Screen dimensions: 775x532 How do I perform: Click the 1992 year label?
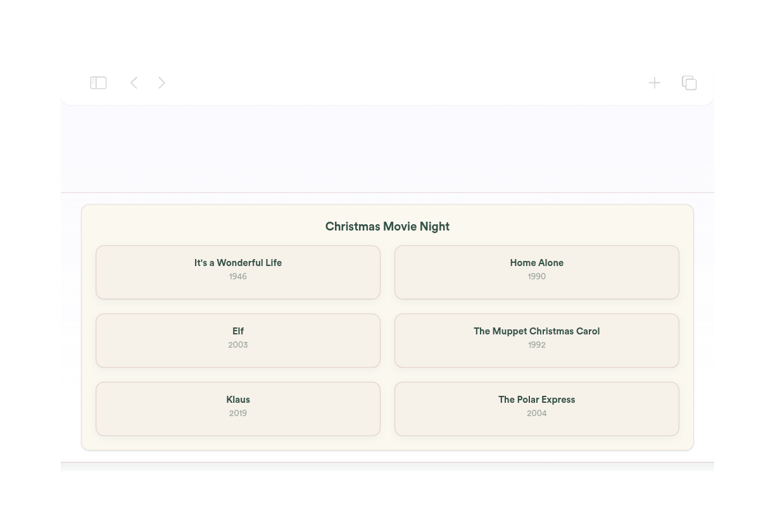[537, 345]
